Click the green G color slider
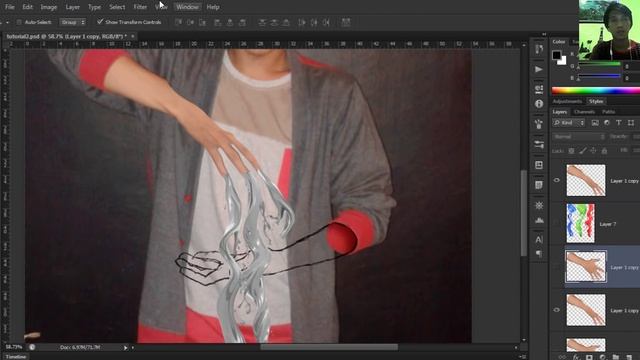 (x=599, y=64)
